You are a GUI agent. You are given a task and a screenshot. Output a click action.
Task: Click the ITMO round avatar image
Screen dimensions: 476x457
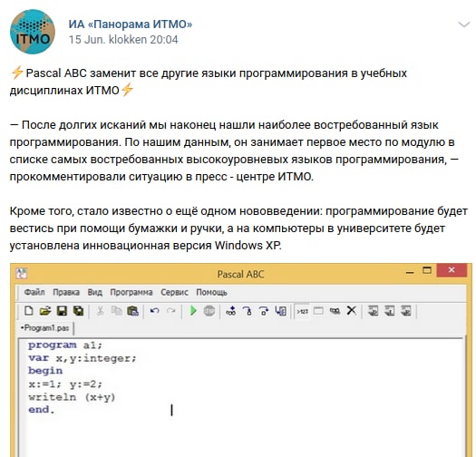(33, 32)
